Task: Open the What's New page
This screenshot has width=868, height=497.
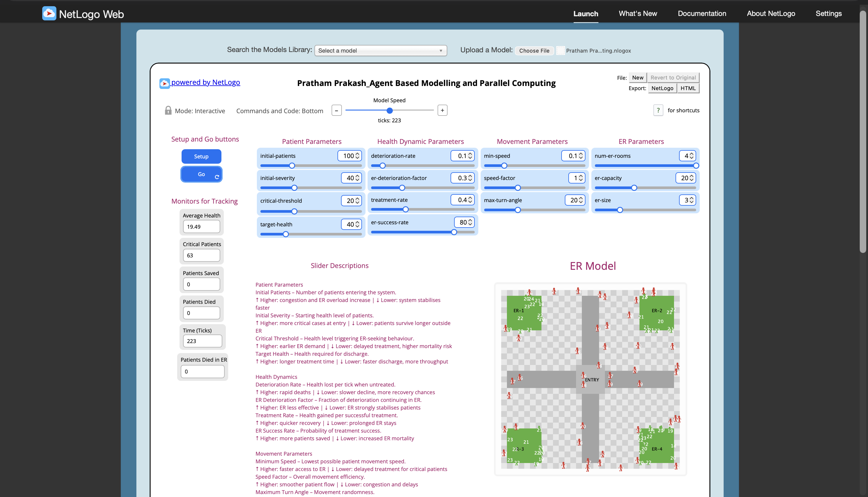Action: point(637,14)
